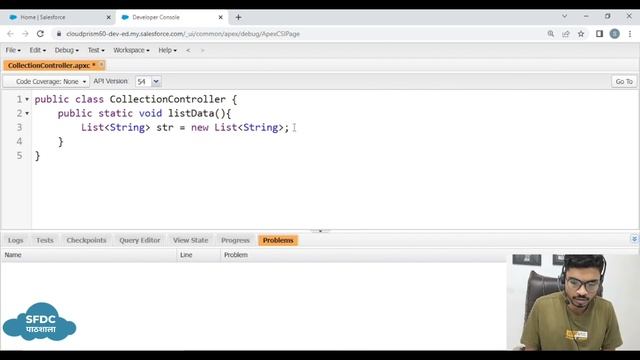This screenshot has height=360, width=640.
Task: Place cursor at end of line 3 code
Action: 289,128
